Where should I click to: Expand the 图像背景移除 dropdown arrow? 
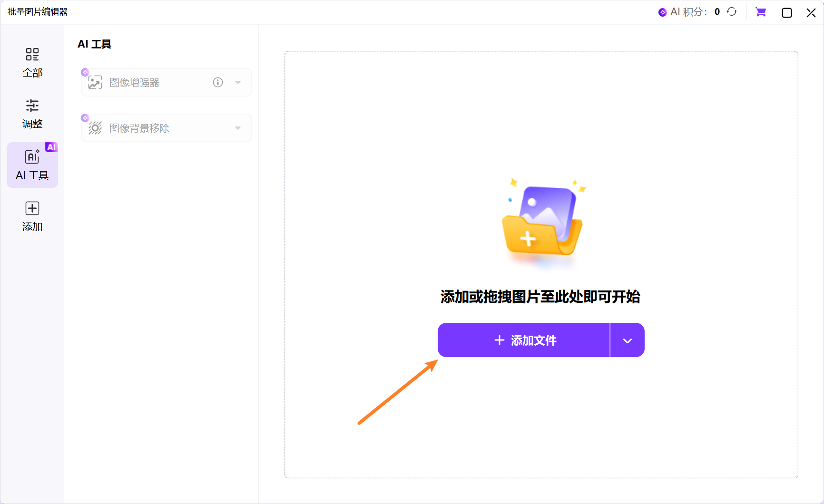[x=238, y=127]
